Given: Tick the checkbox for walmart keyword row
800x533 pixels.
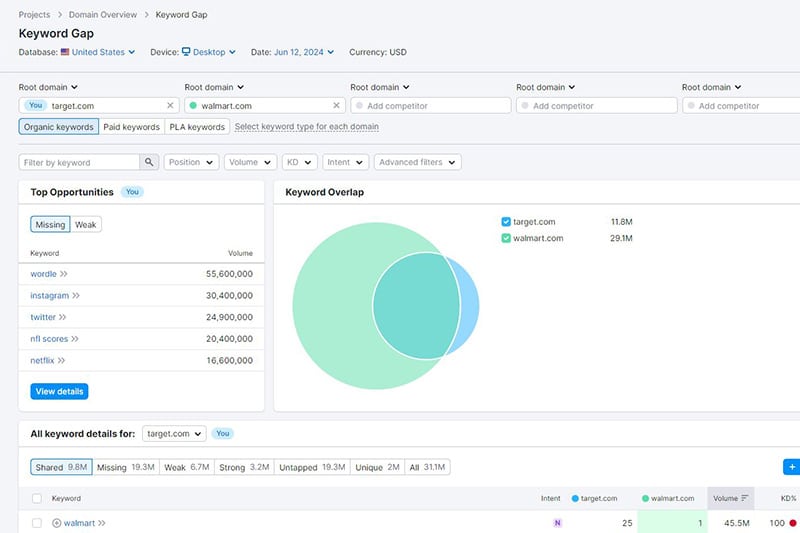Looking at the screenshot, I should click(x=37, y=523).
